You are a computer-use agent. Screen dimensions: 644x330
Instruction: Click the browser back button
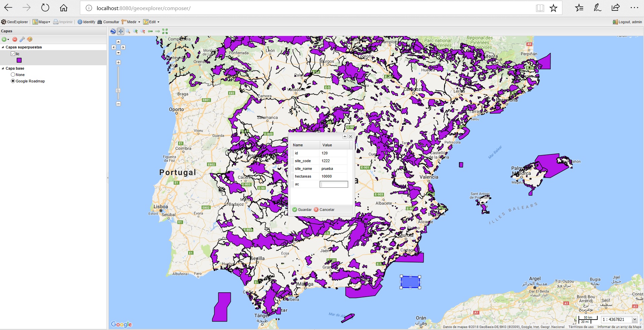click(x=8, y=8)
